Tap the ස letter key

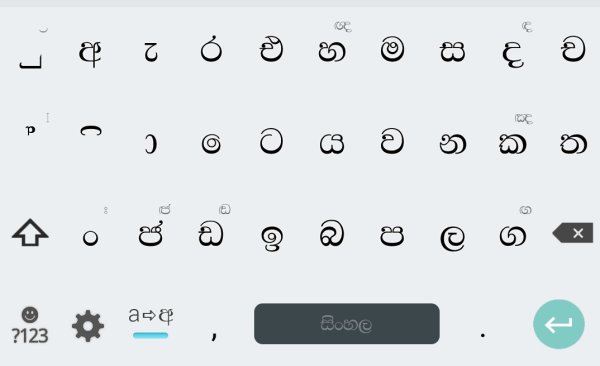pyautogui.click(x=452, y=51)
